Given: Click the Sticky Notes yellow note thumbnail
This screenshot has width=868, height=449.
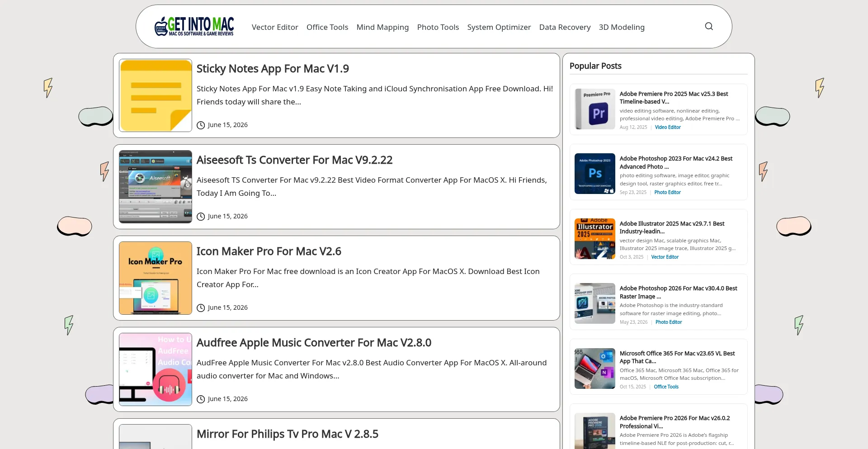Looking at the screenshot, I should point(156,95).
